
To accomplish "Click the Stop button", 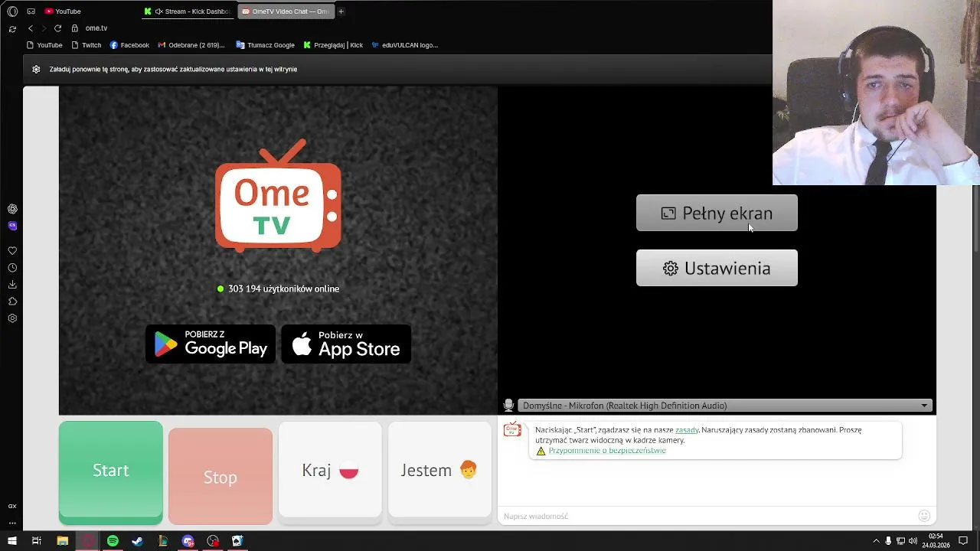I will pyautogui.click(x=220, y=476).
